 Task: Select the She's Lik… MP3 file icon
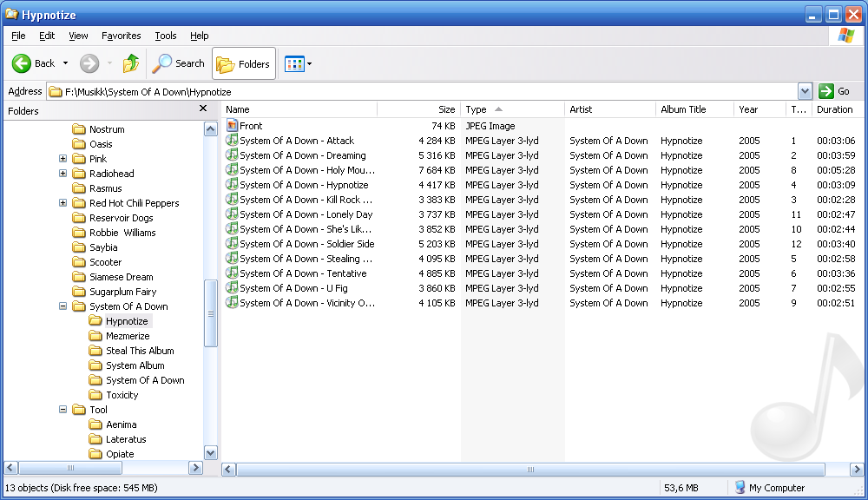pos(232,228)
